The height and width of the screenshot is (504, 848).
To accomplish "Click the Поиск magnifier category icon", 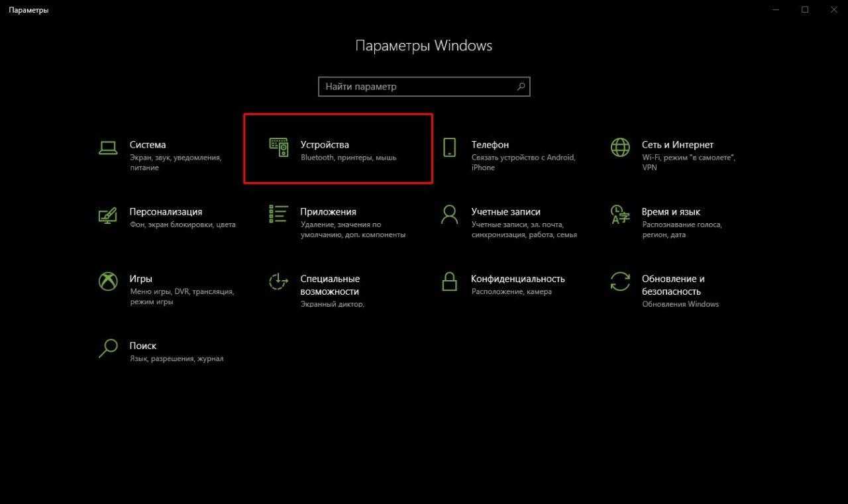I will point(108,348).
